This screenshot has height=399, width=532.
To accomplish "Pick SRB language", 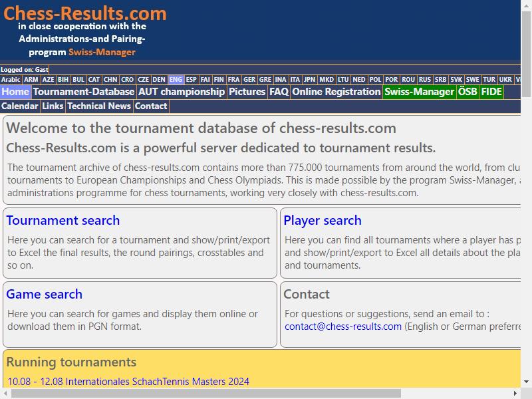I will (x=440, y=79).
